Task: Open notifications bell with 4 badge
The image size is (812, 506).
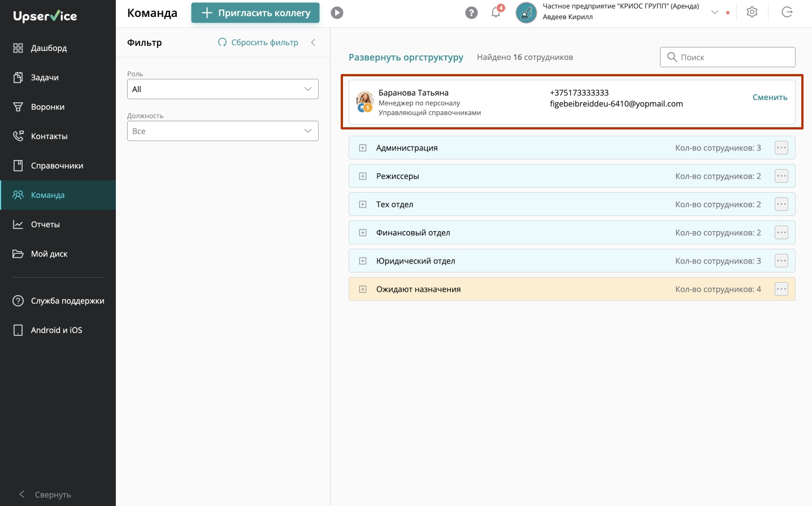Action: (x=497, y=11)
